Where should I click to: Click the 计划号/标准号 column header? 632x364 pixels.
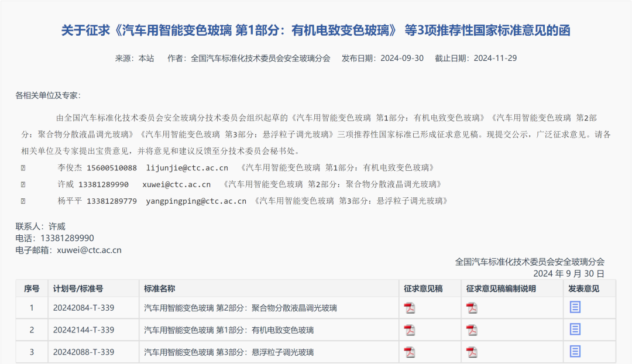pyautogui.click(x=78, y=289)
